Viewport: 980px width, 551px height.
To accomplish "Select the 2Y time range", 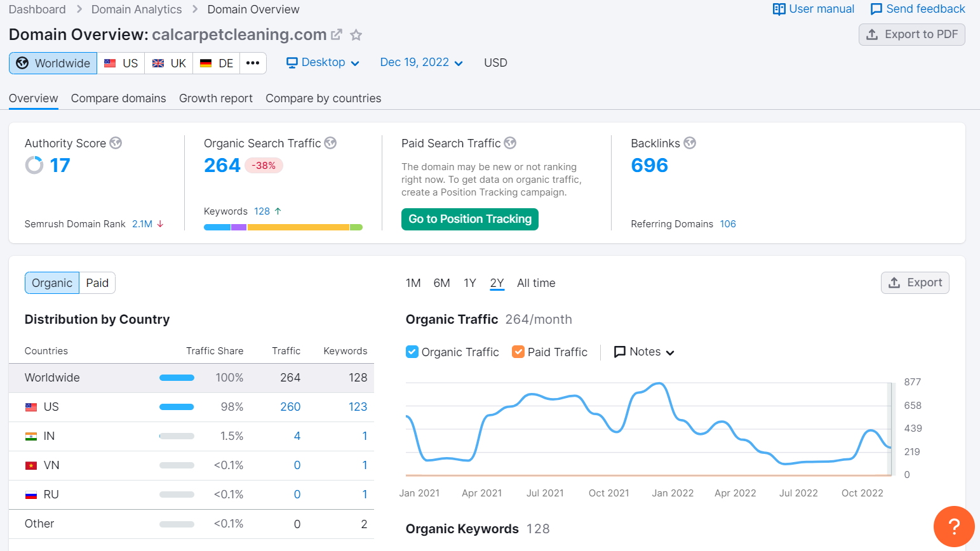I will tap(497, 283).
